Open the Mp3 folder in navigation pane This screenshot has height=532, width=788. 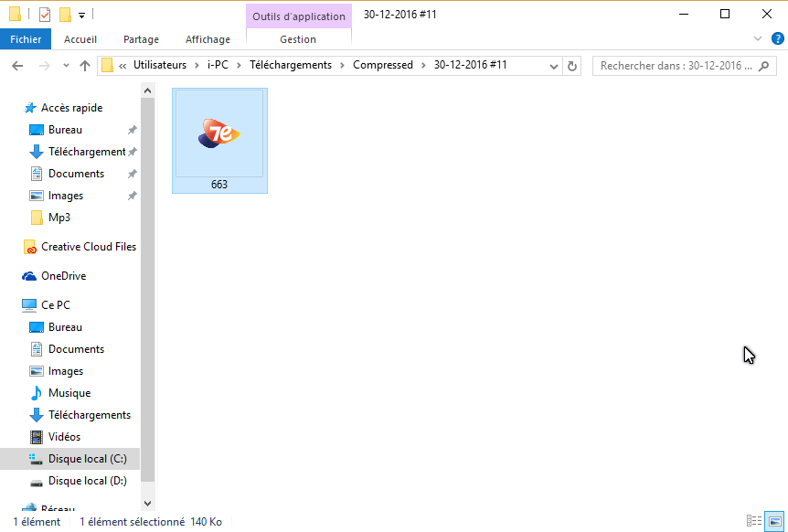click(x=59, y=218)
